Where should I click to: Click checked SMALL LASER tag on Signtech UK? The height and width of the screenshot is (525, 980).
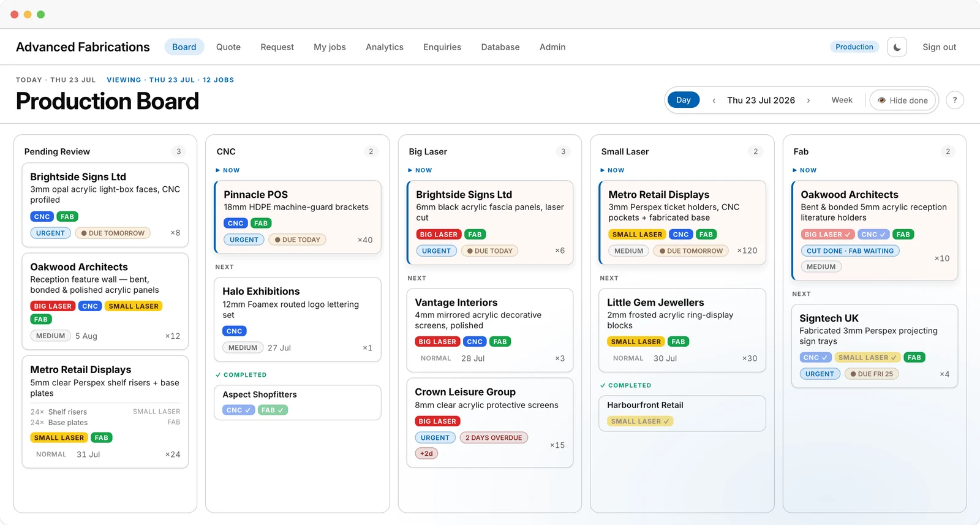tap(868, 358)
